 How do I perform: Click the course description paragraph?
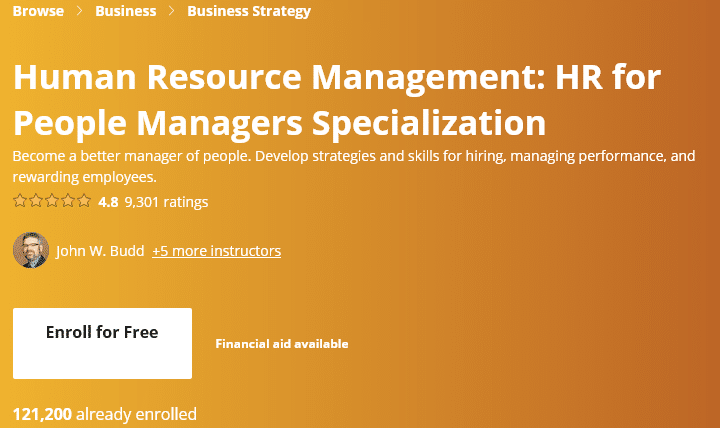pos(354,166)
